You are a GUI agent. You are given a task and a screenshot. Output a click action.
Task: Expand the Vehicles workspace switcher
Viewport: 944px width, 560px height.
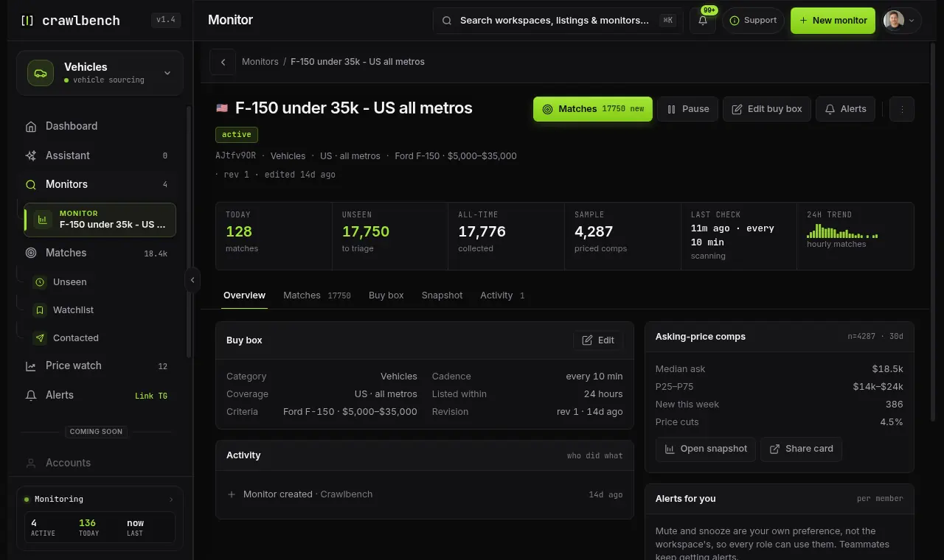(100, 73)
